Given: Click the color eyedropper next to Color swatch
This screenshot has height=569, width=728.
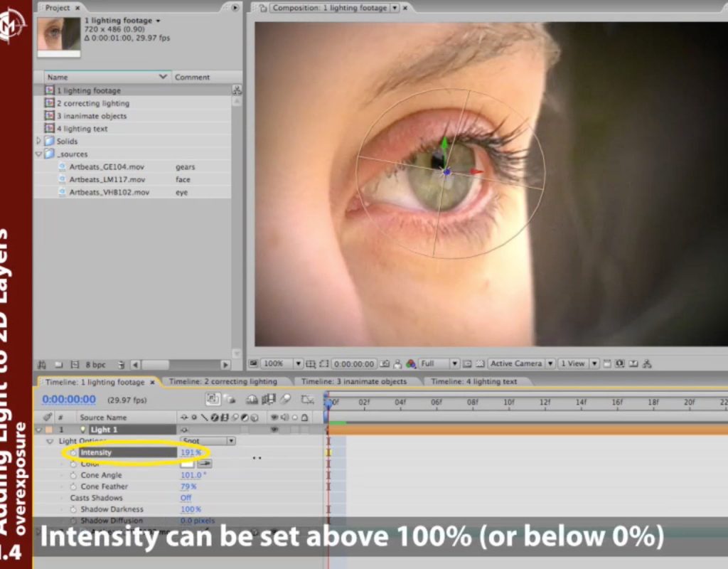Looking at the screenshot, I should [x=204, y=464].
